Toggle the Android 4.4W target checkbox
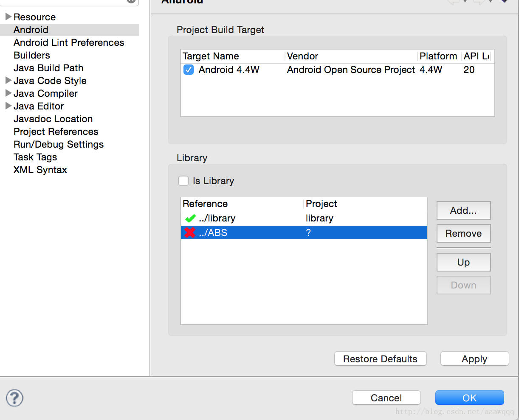Screen dimensions: 519x420 [189, 70]
